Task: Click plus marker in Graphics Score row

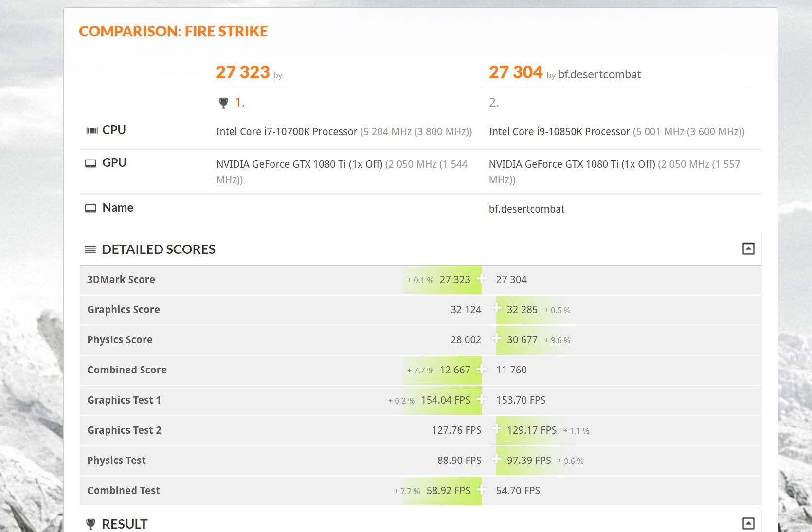Action: 496,308
